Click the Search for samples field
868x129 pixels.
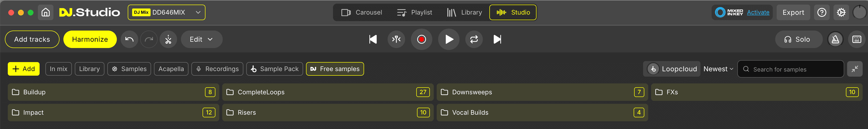click(x=790, y=69)
